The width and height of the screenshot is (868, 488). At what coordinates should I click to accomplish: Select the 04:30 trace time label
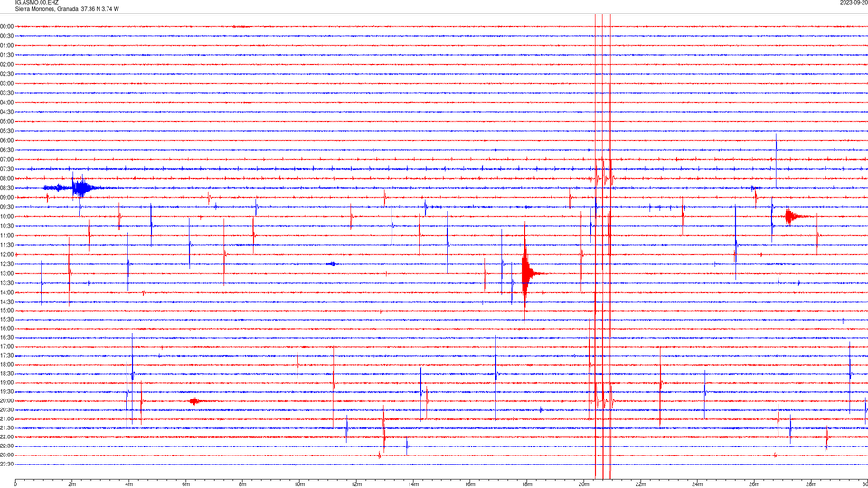pyautogui.click(x=6, y=112)
